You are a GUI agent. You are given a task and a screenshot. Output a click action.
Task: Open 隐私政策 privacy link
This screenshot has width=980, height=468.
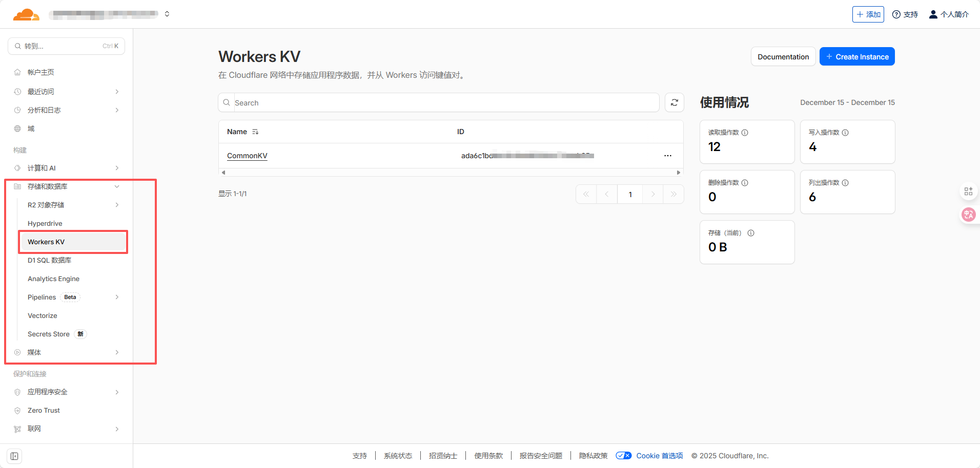[594, 456]
